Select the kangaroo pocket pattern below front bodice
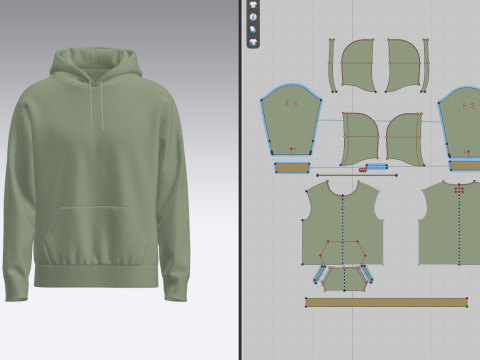The height and width of the screenshot is (360, 480). [345, 279]
